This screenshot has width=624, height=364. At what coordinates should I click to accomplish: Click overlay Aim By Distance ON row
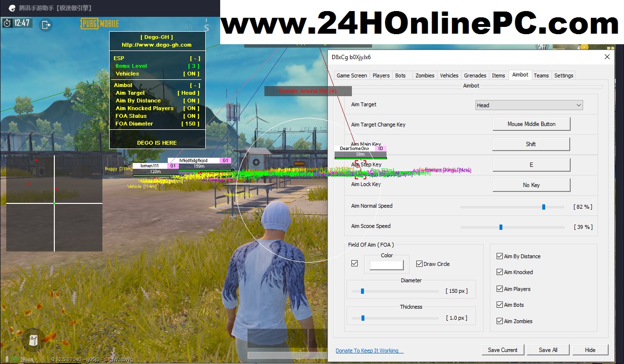157,100
